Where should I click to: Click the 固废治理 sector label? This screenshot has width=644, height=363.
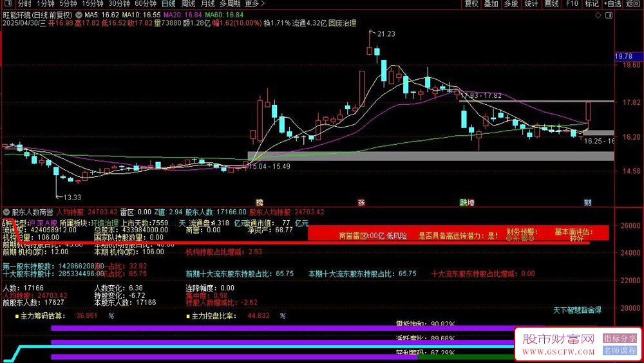(x=343, y=23)
